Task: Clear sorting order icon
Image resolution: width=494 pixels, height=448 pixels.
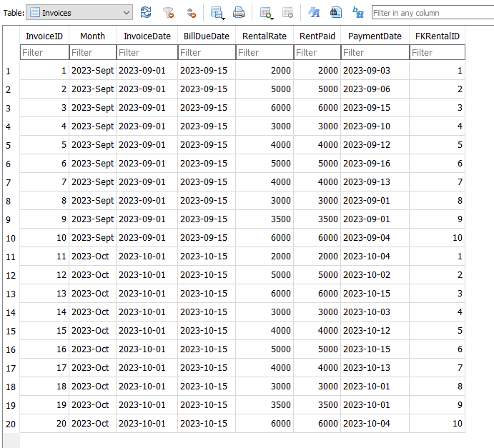Action: click(191, 13)
